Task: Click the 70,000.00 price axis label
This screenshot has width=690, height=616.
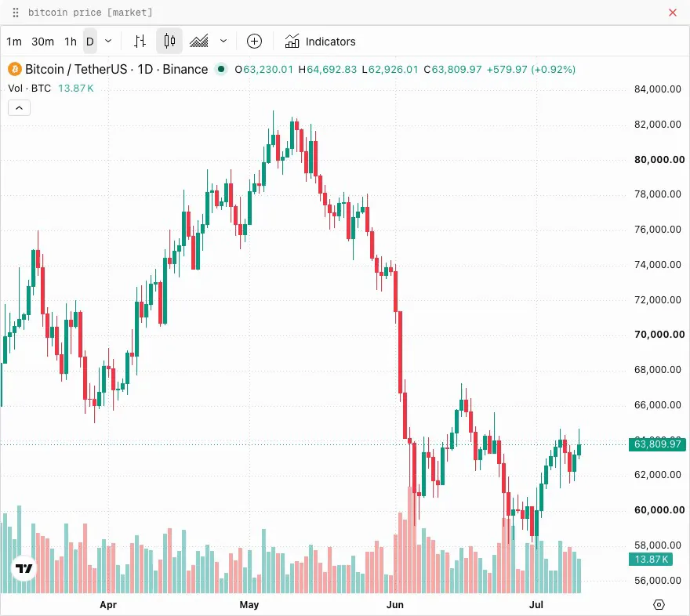Action: (x=659, y=334)
